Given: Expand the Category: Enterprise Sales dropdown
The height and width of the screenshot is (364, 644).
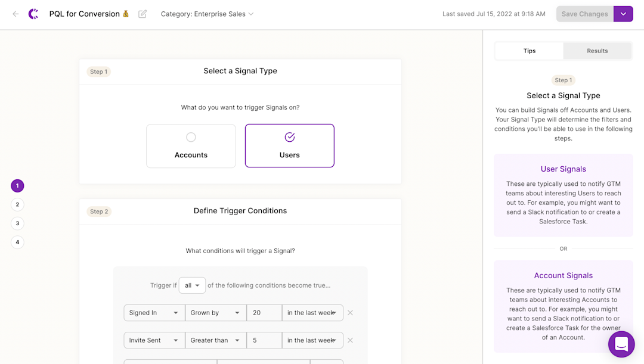Looking at the screenshot, I should point(207,14).
